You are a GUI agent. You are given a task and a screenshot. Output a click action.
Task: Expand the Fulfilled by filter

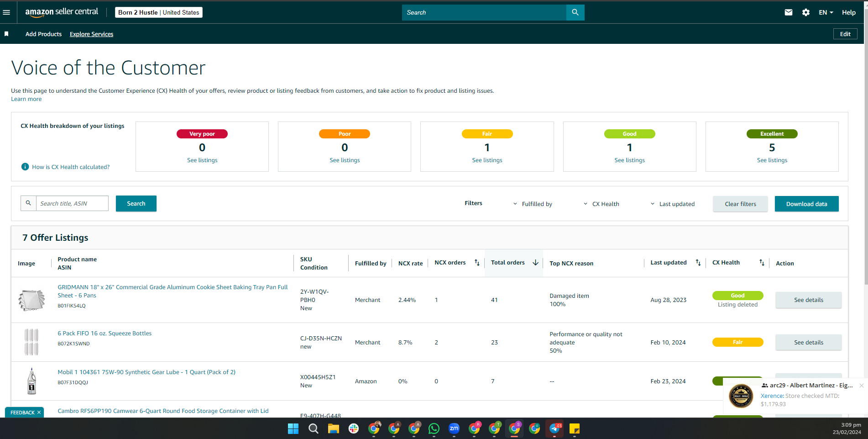[x=532, y=204]
